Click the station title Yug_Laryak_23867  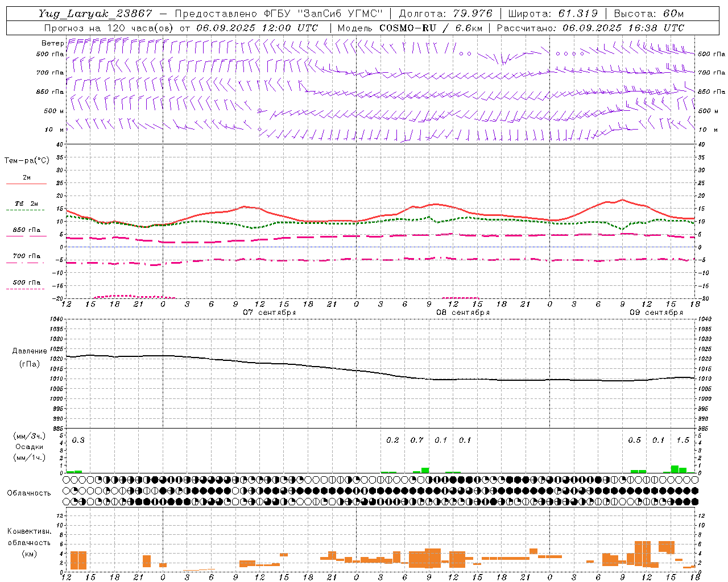(x=95, y=14)
